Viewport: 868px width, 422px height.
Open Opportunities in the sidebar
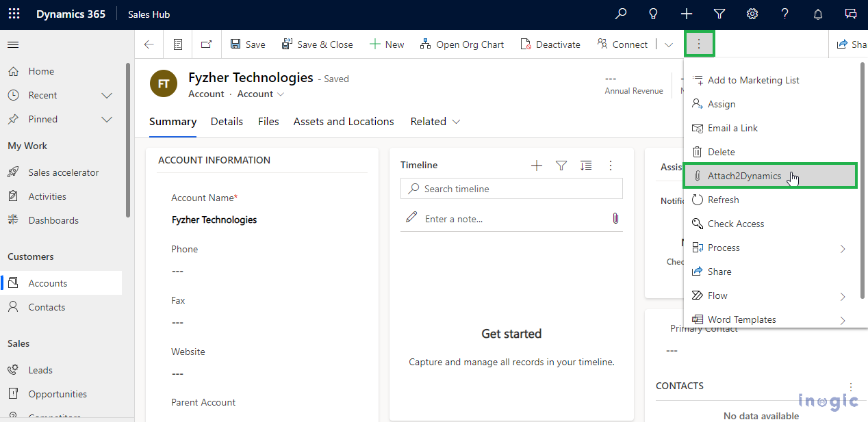pos(58,394)
